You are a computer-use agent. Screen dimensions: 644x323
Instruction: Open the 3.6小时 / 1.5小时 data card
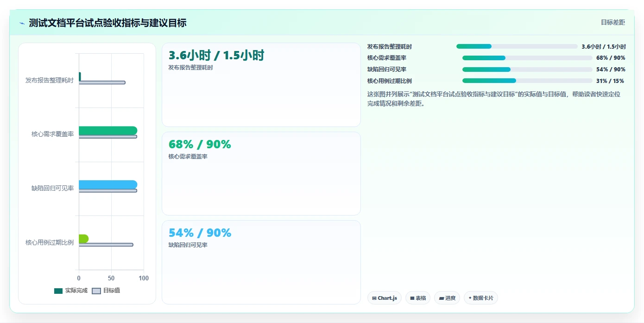tap(261, 85)
